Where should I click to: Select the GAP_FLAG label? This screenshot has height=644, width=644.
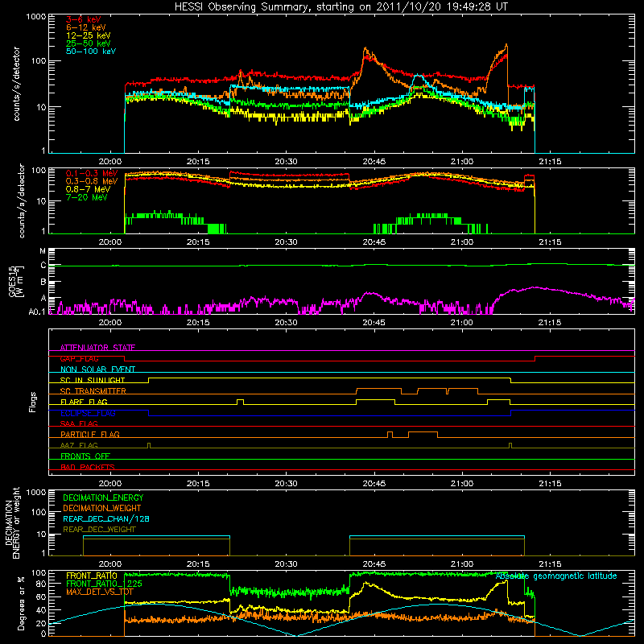(79, 358)
